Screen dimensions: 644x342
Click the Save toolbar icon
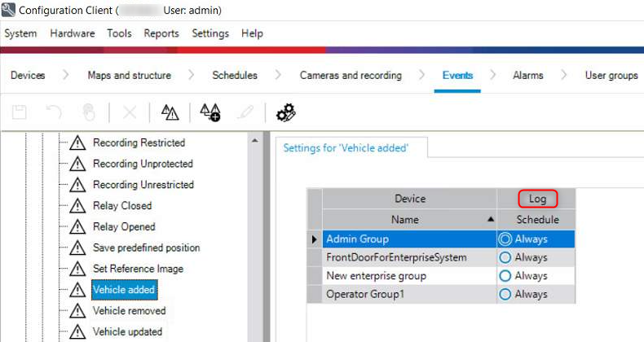tap(20, 112)
